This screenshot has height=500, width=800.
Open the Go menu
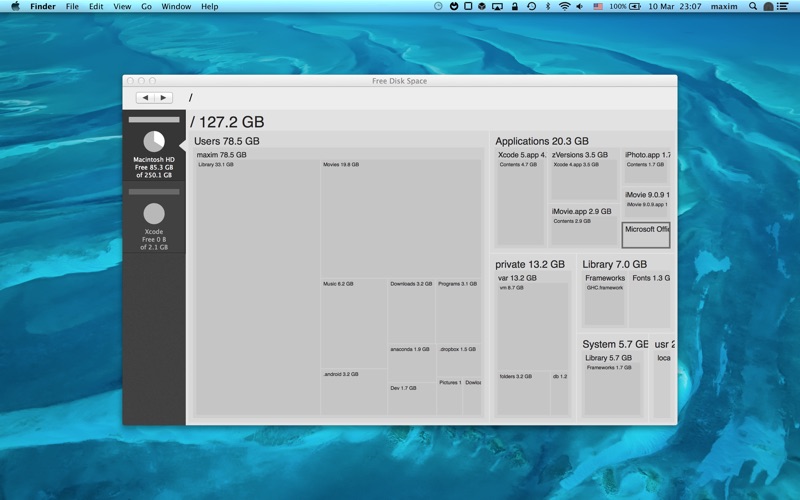click(x=146, y=6)
